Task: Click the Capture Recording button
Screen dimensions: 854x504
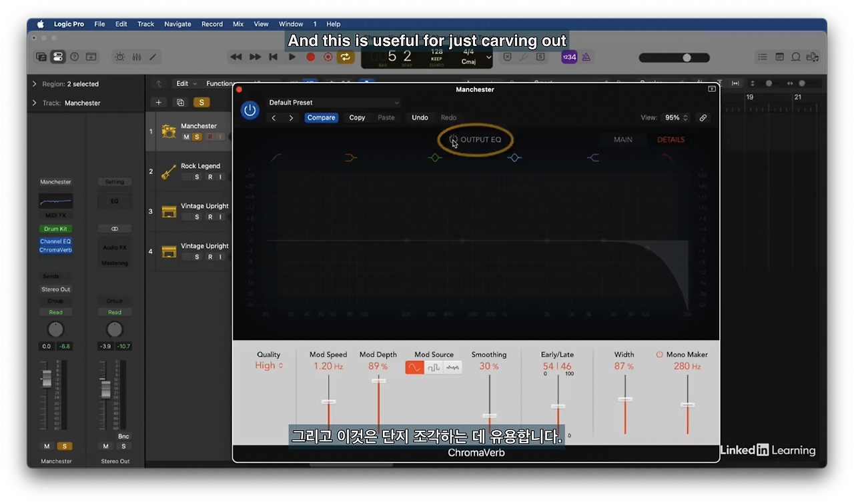Action: point(328,57)
